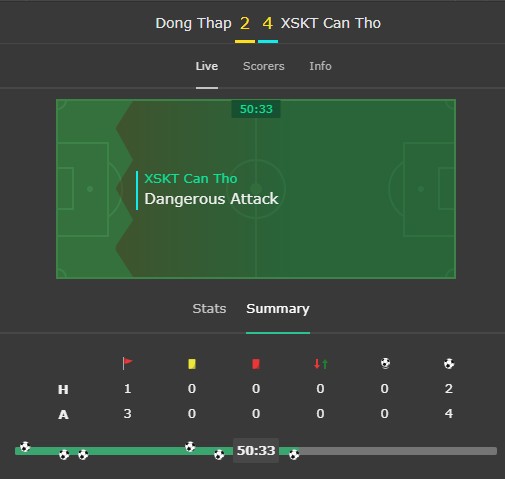Viewport: 505px width, 479px height.
Task: Click the 50:33 time label on timeline
Action: 256,450
